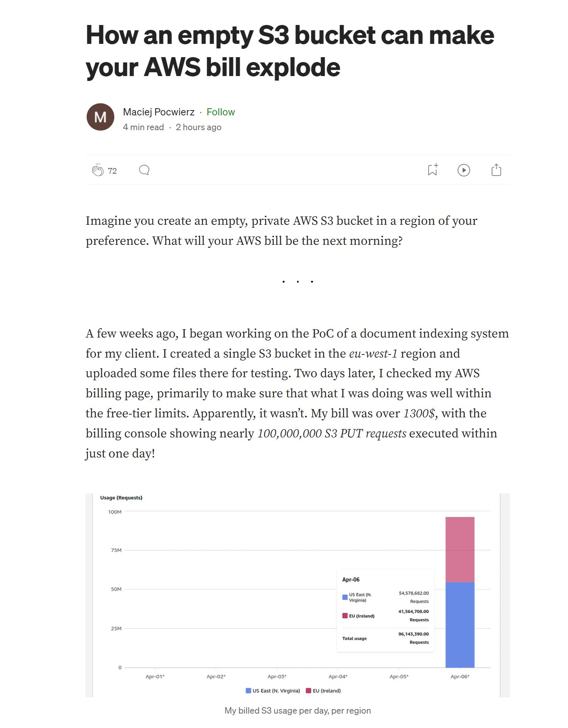Toggle EU (Ireland) legend below chart
The image size is (568, 728).
[324, 691]
